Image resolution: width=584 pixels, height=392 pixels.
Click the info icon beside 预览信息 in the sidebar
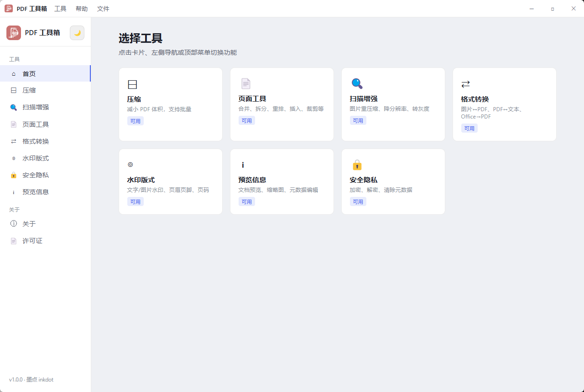[14, 192]
